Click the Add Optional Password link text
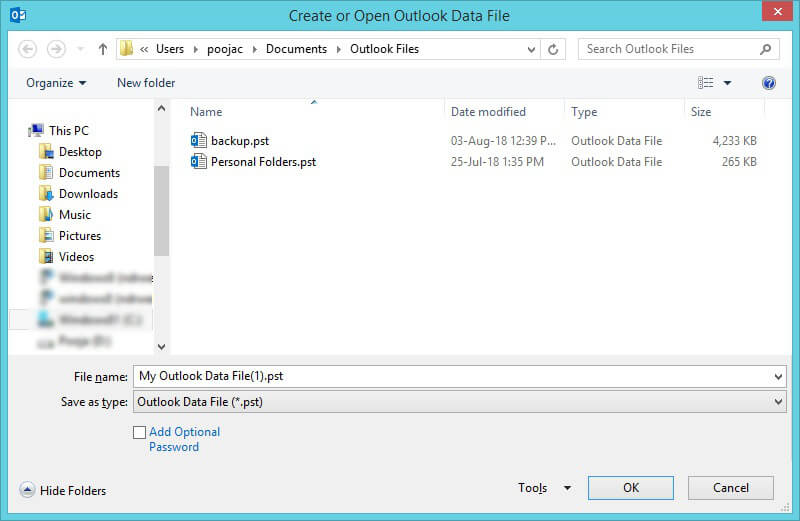The image size is (800, 521). pos(184,439)
